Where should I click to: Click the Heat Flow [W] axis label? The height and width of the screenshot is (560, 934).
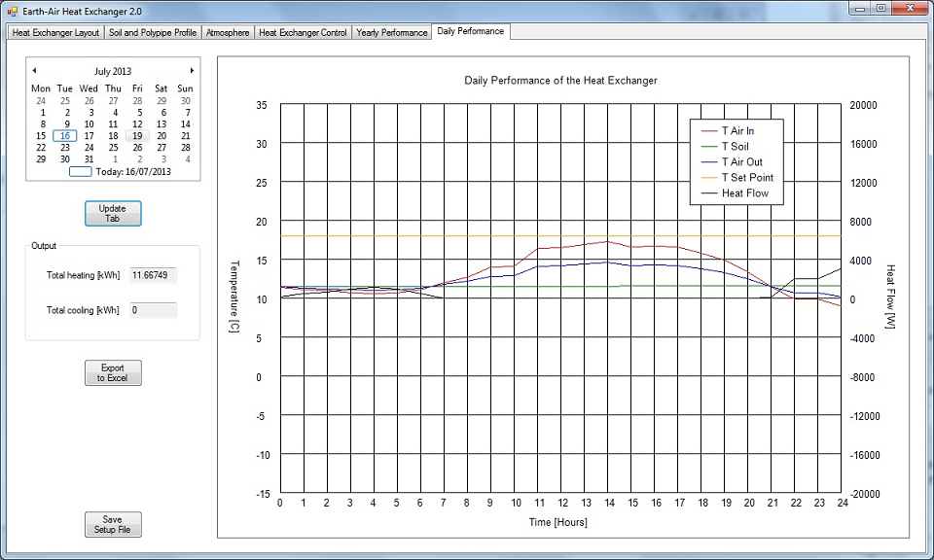pos(890,297)
